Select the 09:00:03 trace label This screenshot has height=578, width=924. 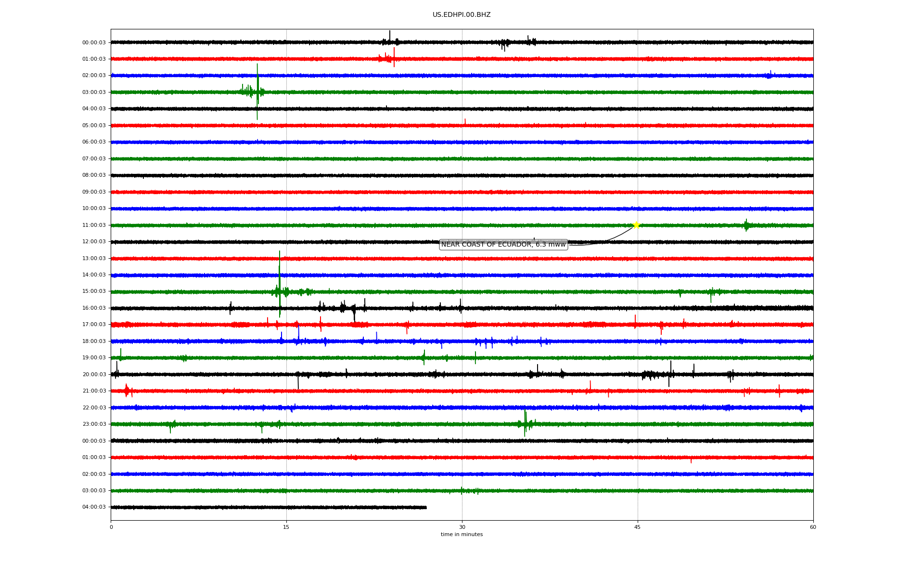point(94,192)
